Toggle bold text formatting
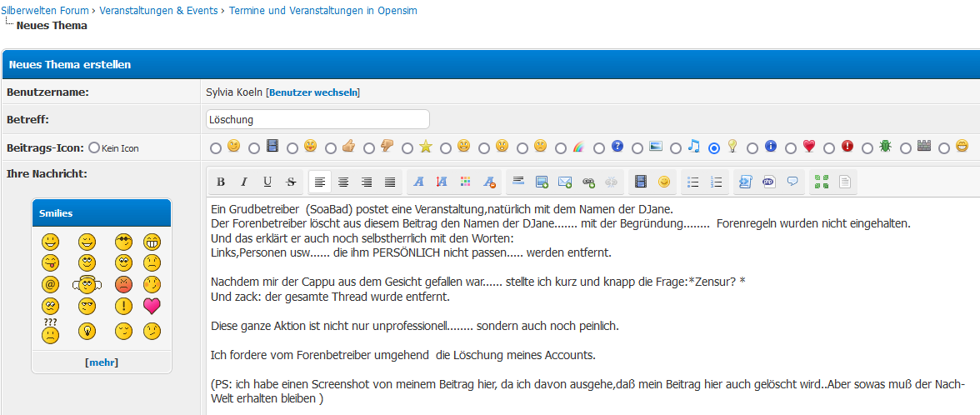The image size is (980, 415). 221,182
